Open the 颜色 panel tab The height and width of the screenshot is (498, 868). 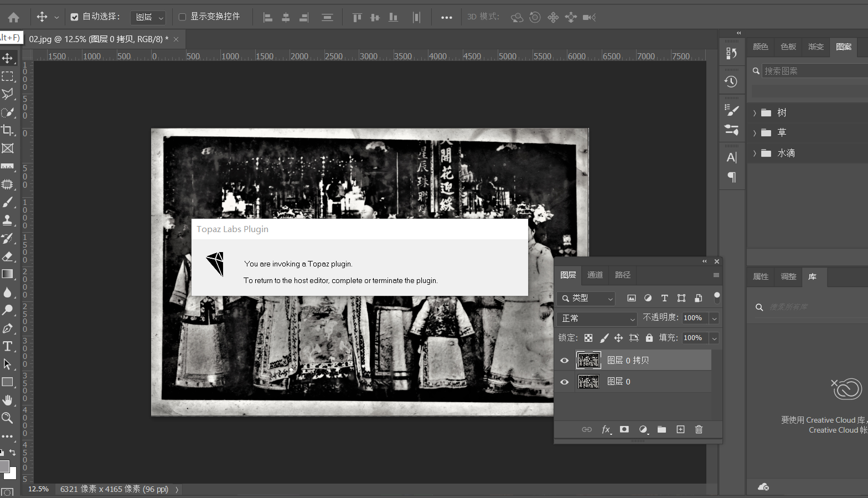pos(761,47)
